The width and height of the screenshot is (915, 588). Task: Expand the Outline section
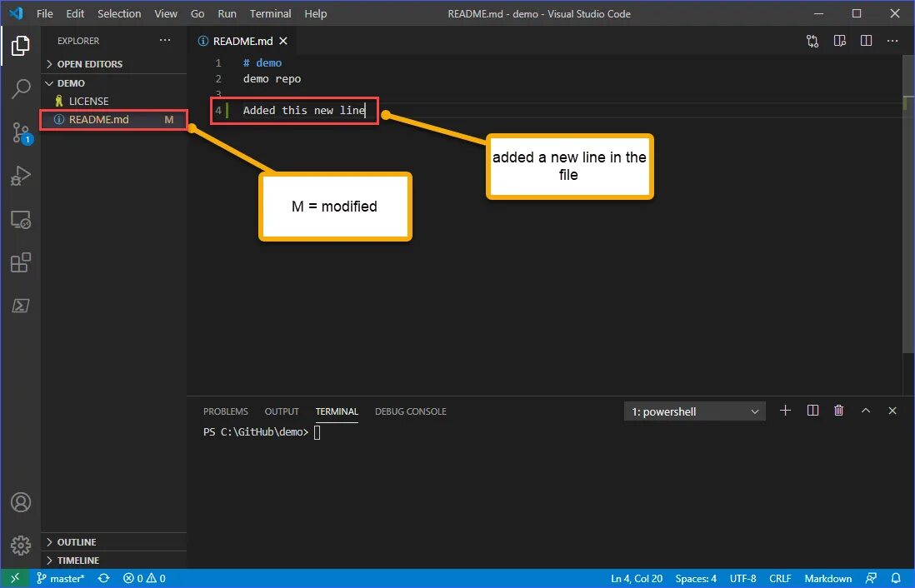[x=114, y=542]
